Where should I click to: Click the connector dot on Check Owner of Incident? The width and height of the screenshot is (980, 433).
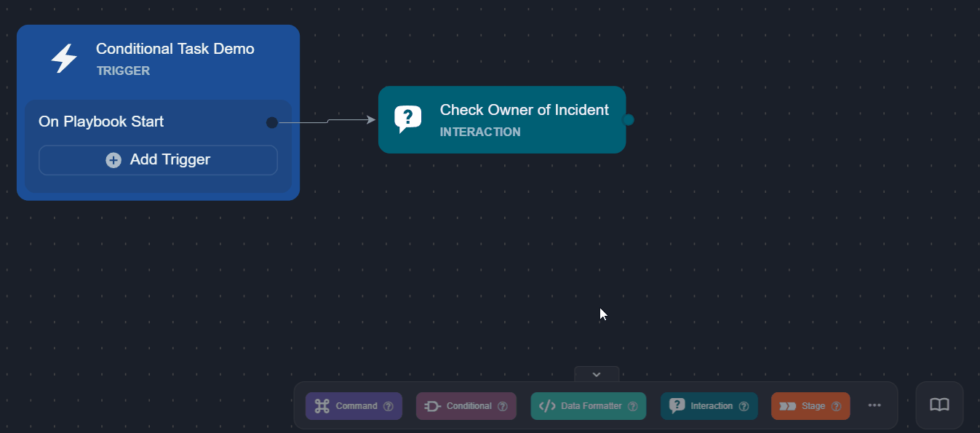[x=627, y=119]
